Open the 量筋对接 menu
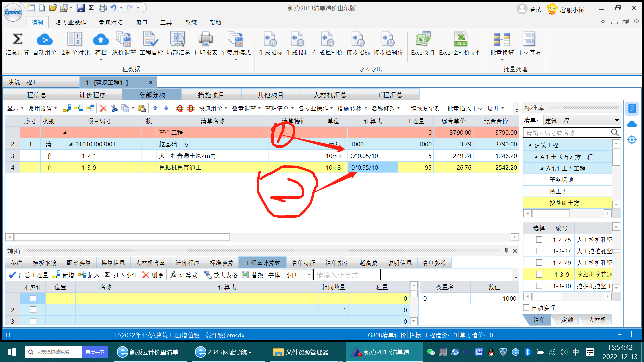Image resolution: width=644 pixels, height=362 pixels. coord(111,22)
